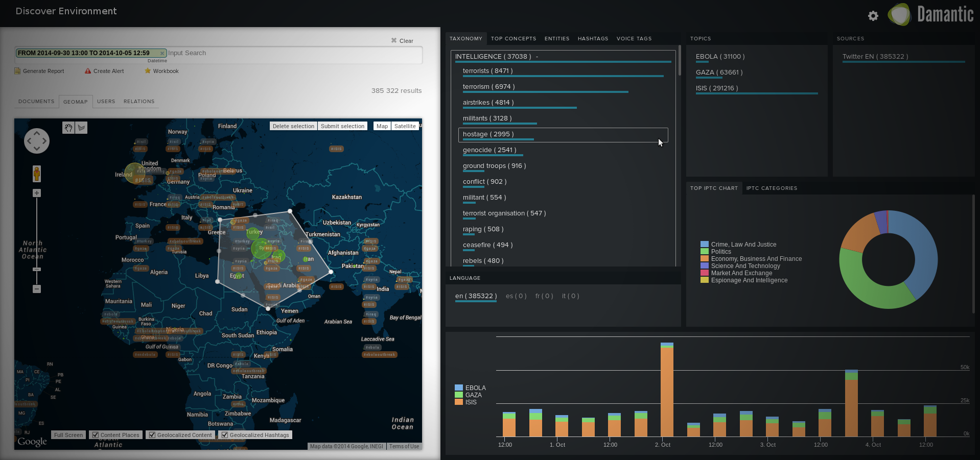Open the map Terms of Use link

404,446
